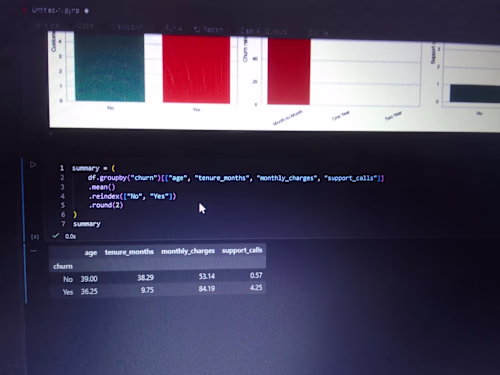The height and width of the screenshot is (375, 500).
Task: Click the red Month-to-Month bar in chart
Action: (x=289, y=71)
